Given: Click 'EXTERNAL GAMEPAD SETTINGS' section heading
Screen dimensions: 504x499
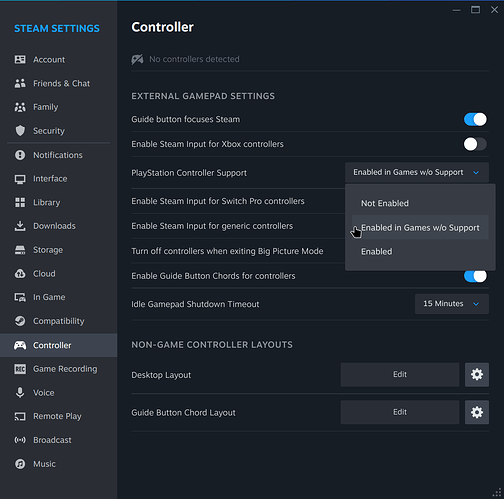Looking at the screenshot, I should click(x=203, y=96).
